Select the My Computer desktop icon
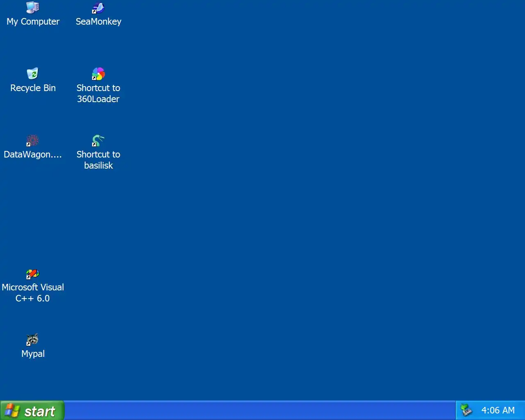The width and height of the screenshot is (525, 420). pyautogui.click(x=33, y=7)
